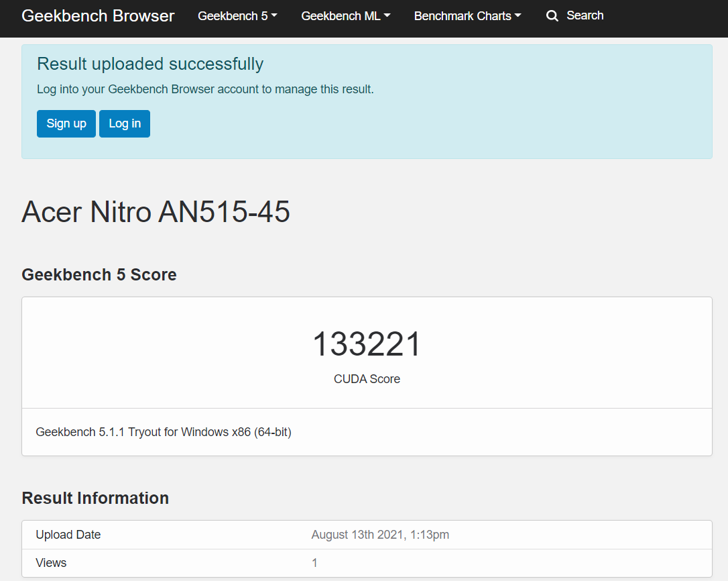Screen dimensions: 728x581
Task: Click the CUDA Score label
Action: [x=367, y=379]
